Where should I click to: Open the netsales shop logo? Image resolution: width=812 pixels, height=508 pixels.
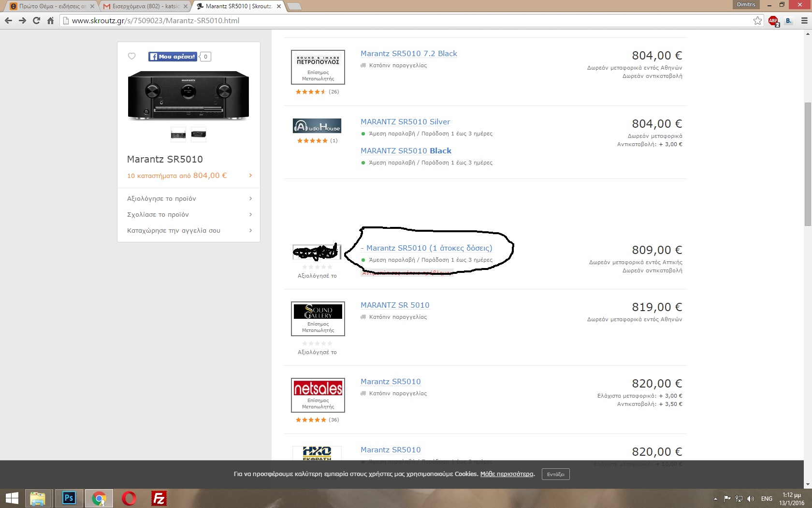[318, 395]
